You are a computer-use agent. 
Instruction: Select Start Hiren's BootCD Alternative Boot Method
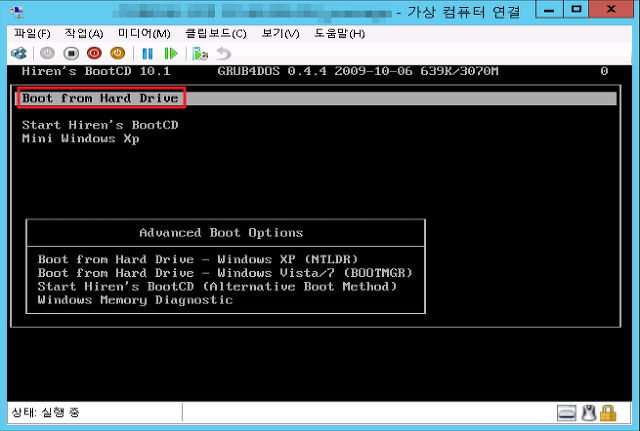click(x=217, y=287)
